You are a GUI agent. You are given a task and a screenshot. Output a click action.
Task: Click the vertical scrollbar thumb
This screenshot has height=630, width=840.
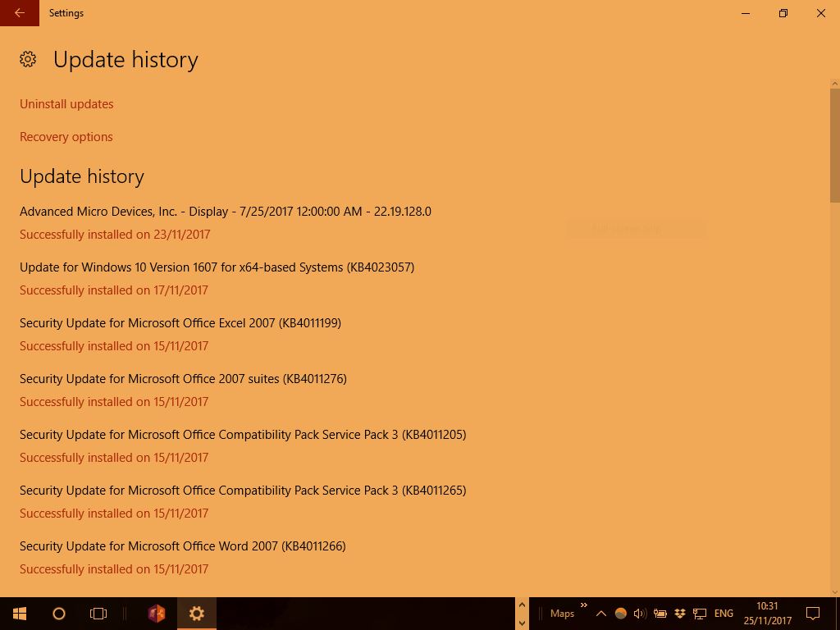(x=834, y=146)
